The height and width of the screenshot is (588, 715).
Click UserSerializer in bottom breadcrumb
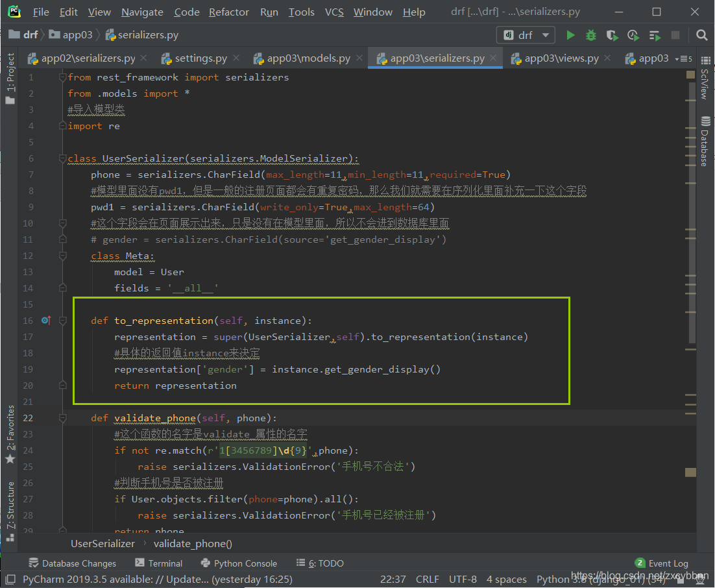103,544
